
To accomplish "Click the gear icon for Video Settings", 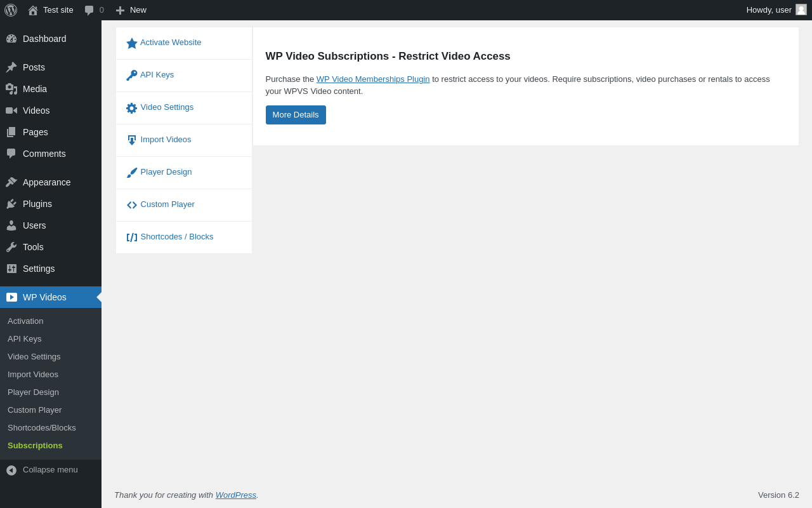I will [132, 108].
